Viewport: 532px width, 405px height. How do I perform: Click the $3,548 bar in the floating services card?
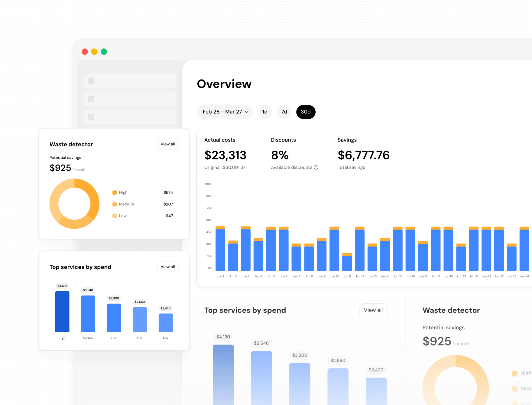tap(88, 314)
